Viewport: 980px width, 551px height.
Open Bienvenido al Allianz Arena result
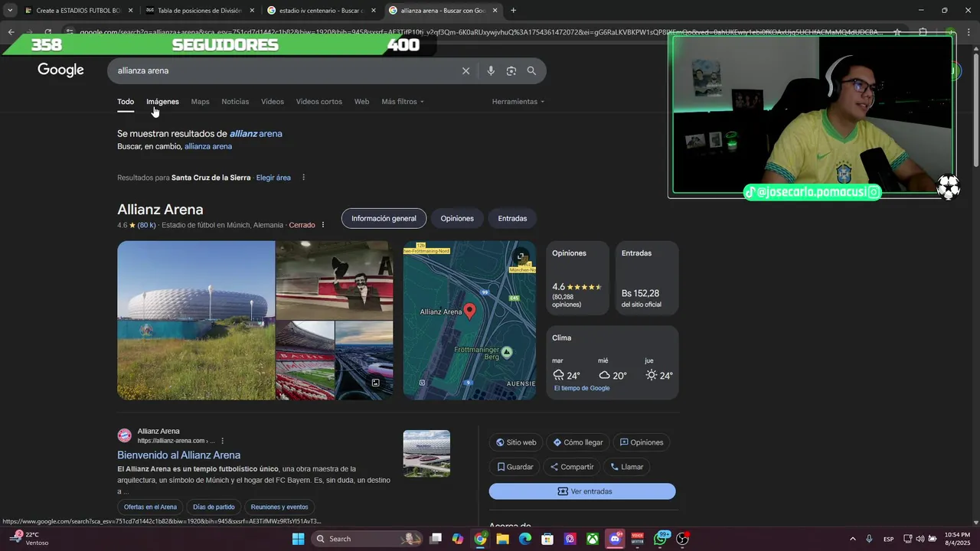[178, 455]
